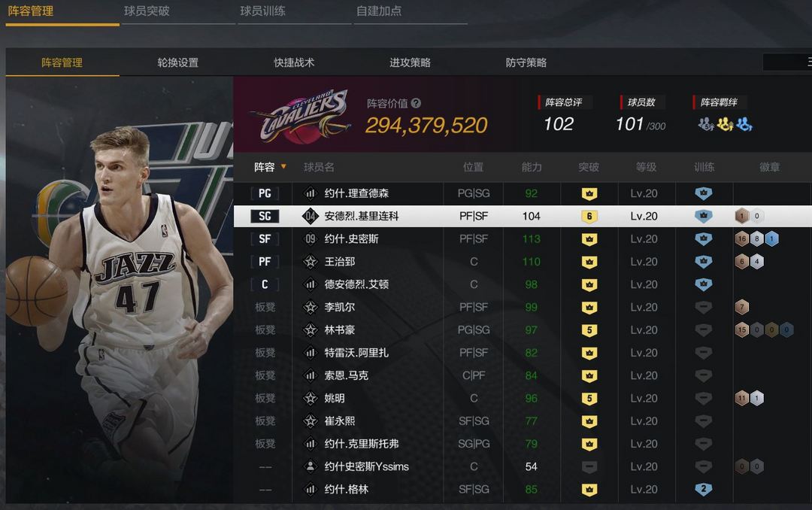The image size is (812, 510).
Task: Click the bronze badge 16 on 约什.史密斯 row
Action: pos(742,239)
